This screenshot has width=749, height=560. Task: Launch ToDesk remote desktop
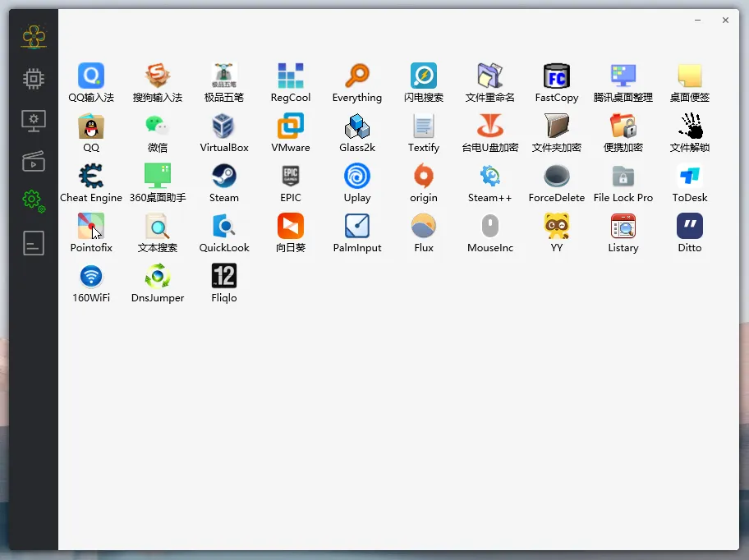(690, 176)
